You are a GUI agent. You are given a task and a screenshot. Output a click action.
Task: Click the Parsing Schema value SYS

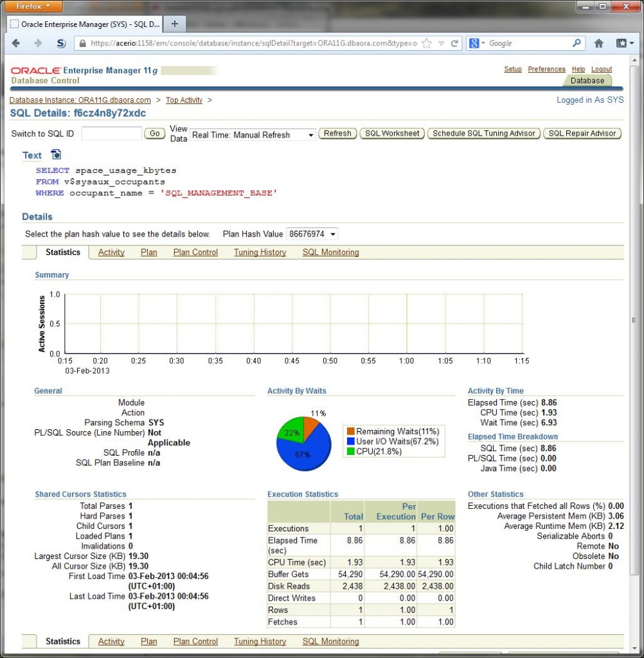[x=156, y=423]
